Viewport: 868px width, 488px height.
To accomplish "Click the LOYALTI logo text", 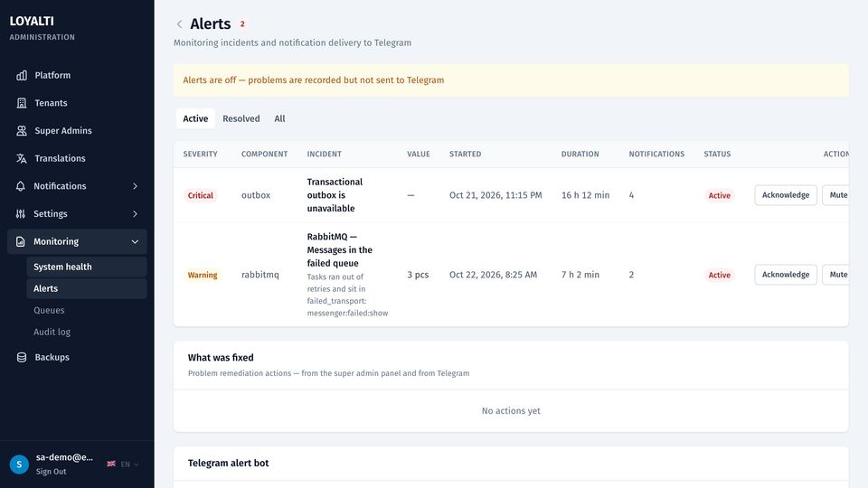I will tap(32, 21).
